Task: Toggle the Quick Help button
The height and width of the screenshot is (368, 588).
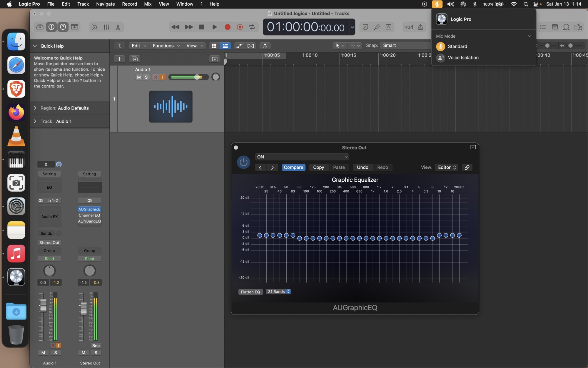Action: (x=63, y=27)
